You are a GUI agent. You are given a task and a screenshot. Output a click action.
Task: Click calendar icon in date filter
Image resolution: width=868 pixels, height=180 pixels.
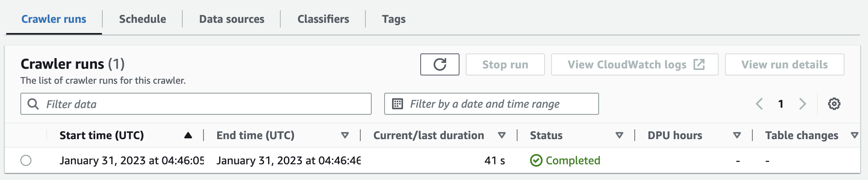398,104
